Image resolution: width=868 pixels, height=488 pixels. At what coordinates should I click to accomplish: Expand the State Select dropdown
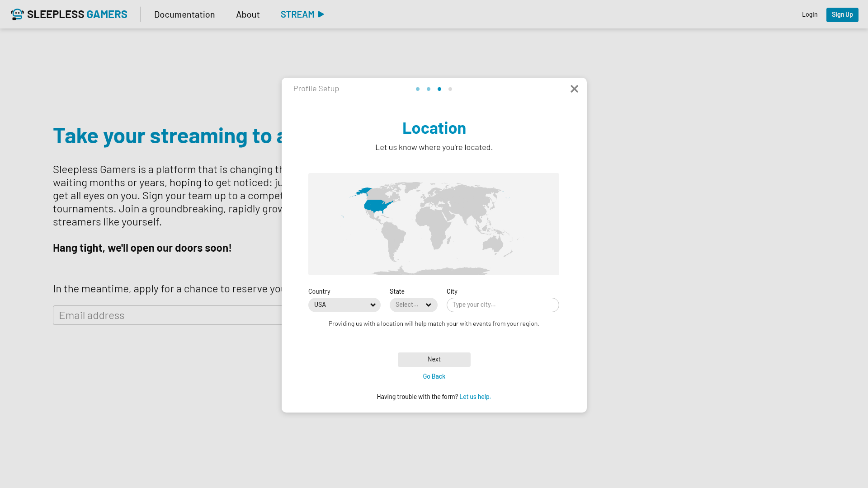[408, 305]
